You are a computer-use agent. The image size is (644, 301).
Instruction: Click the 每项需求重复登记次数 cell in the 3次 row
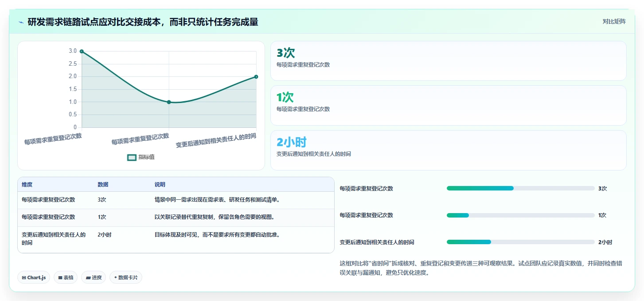pyautogui.click(x=48, y=200)
